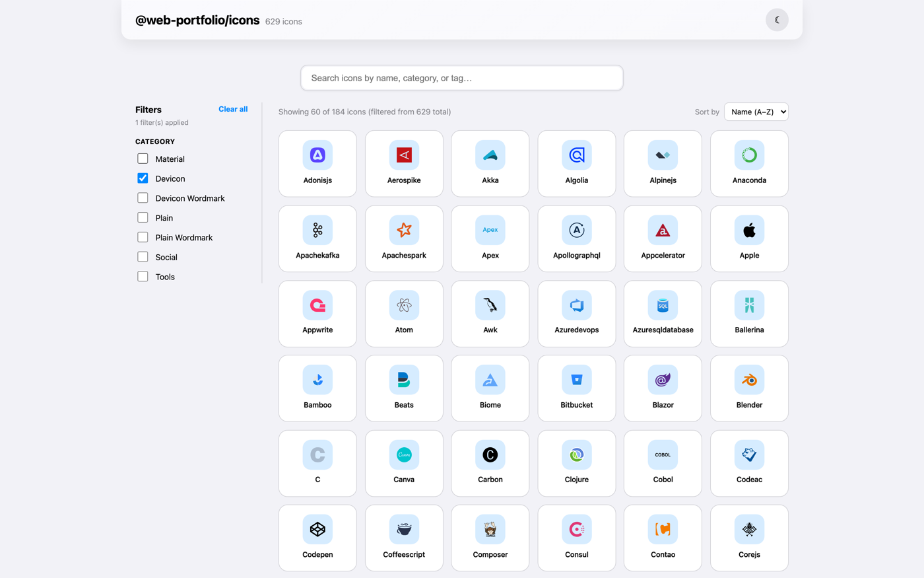924x578 pixels.
Task: Toggle the Tools category checkbox
Action: [x=143, y=276]
